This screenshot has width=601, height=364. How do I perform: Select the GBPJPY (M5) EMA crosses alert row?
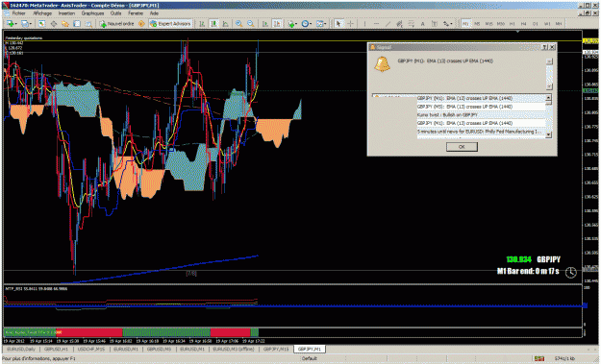pos(481,107)
